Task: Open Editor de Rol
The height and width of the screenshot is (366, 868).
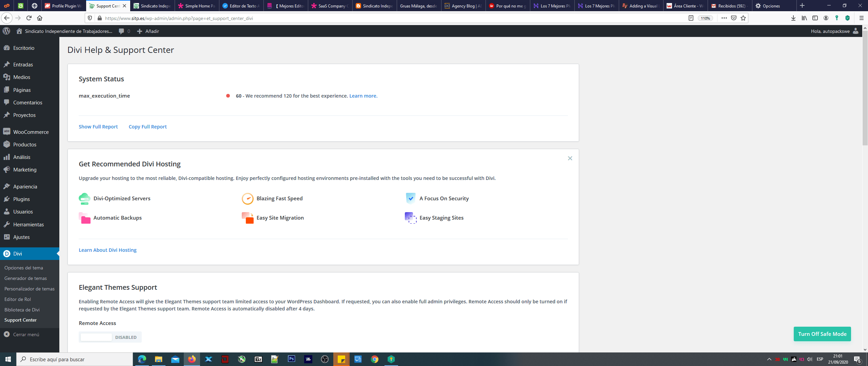Action: pos(18,299)
